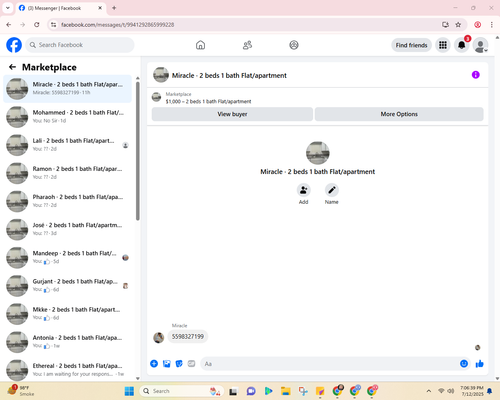This screenshot has width=500, height=400.
Task: Attach a photo using the image icon
Action: click(167, 364)
